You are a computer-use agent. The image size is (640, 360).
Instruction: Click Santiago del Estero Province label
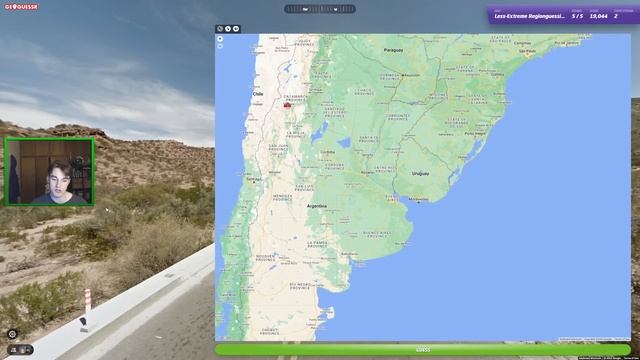point(335,111)
